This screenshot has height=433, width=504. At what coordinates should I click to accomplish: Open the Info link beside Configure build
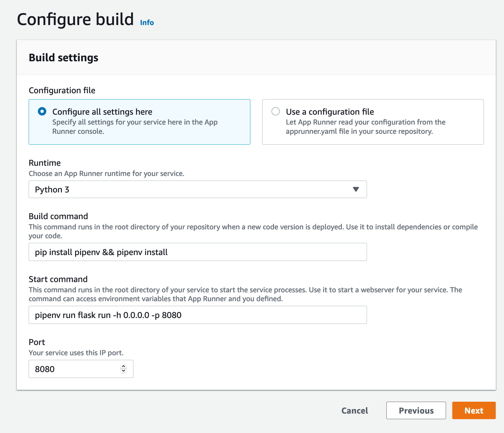click(x=147, y=22)
